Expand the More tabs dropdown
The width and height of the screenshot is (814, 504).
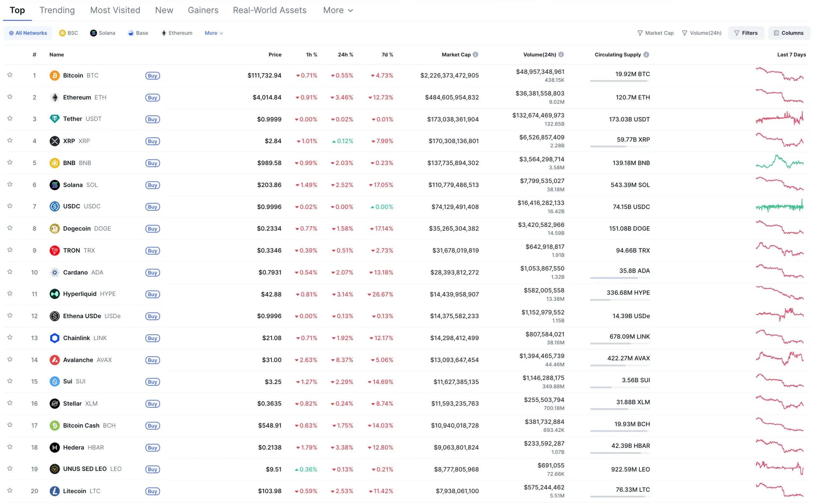pos(337,10)
